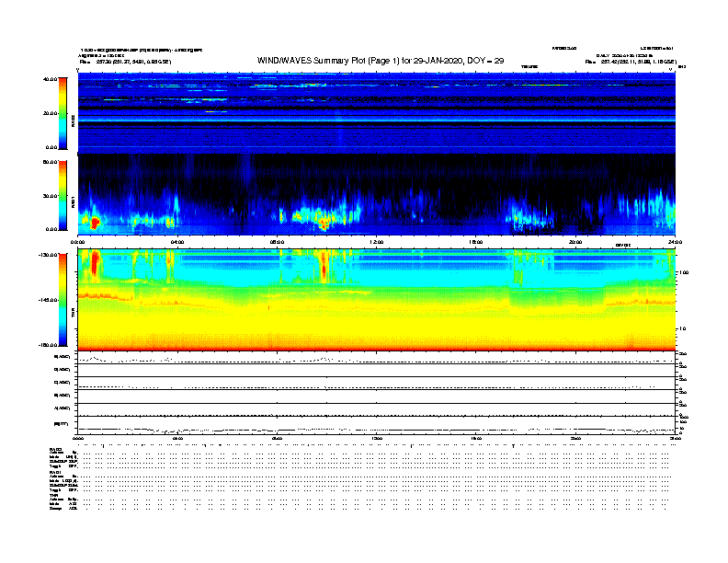
Task: Select the -145.00 label on TNR scale
Action: (49, 300)
